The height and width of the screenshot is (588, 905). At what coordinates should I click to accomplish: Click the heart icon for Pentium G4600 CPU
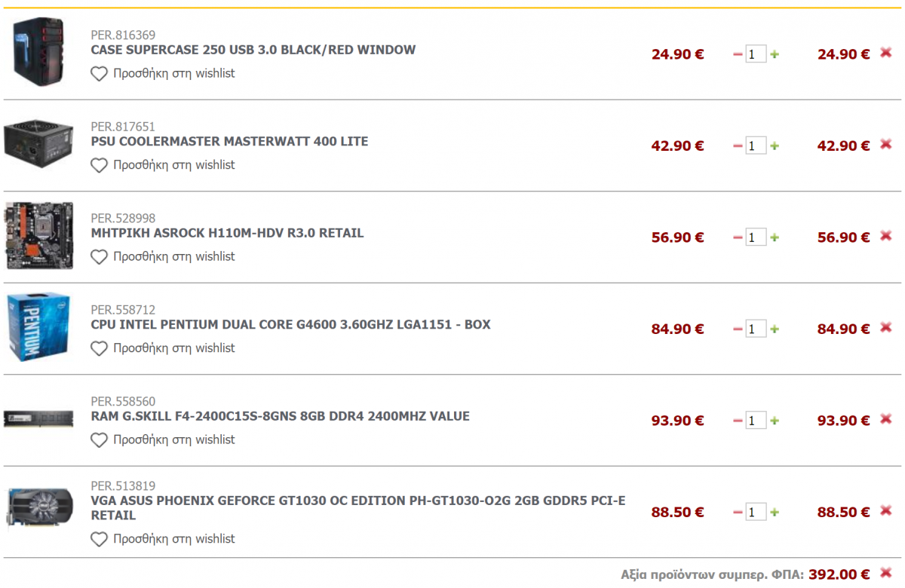tap(99, 348)
